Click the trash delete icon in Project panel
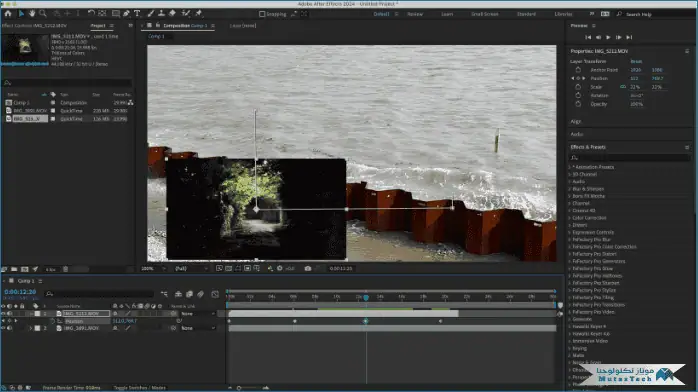Screen dimensions: 698x392 [65, 269]
